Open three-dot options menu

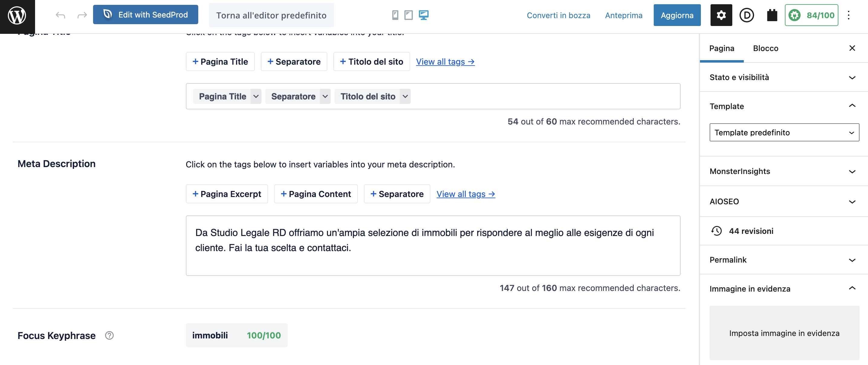(848, 15)
